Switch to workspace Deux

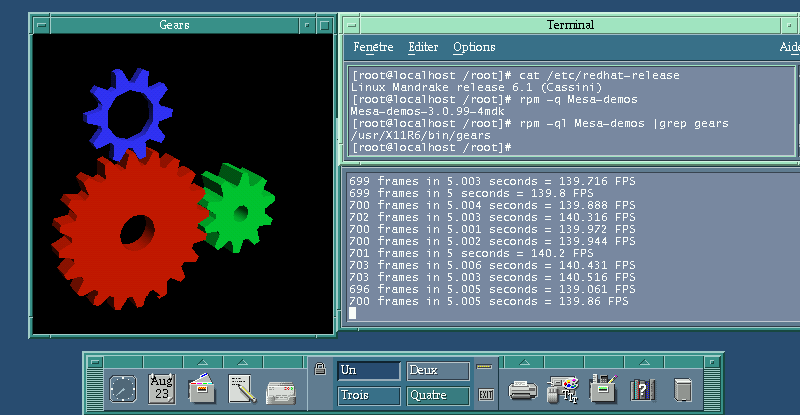tap(438, 371)
